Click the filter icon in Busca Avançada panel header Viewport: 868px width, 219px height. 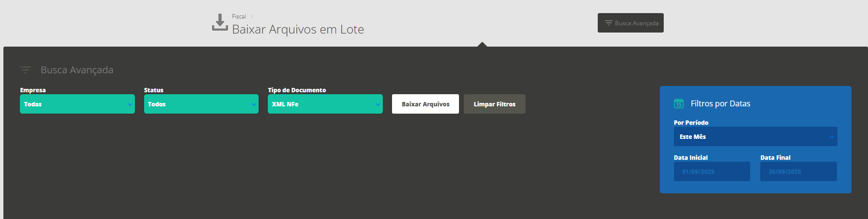pyautogui.click(x=25, y=70)
